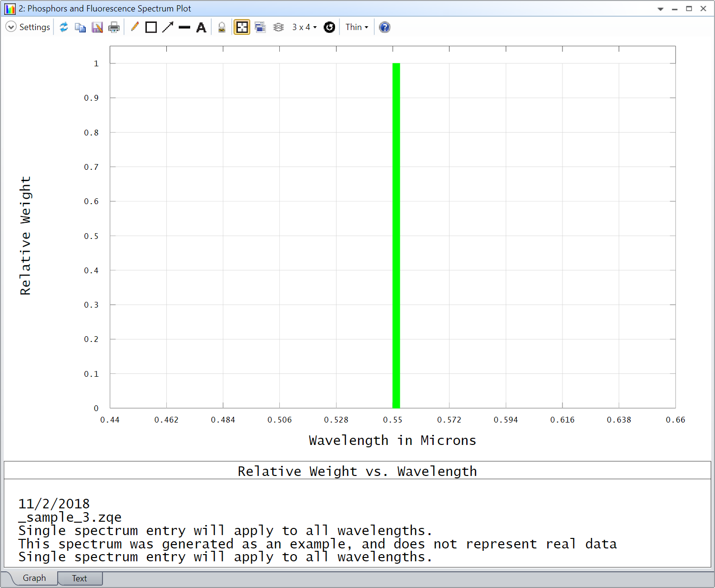The height and width of the screenshot is (588, 715).
Task: Toggle the highlighted active cursor button
Action: point(242,27)
